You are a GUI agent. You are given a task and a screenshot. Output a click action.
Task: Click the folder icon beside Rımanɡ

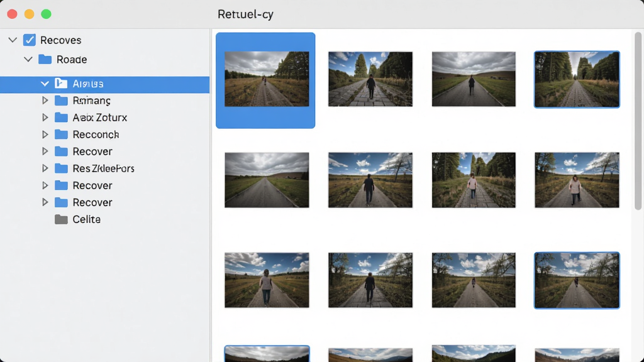click(x=61, y=101)
